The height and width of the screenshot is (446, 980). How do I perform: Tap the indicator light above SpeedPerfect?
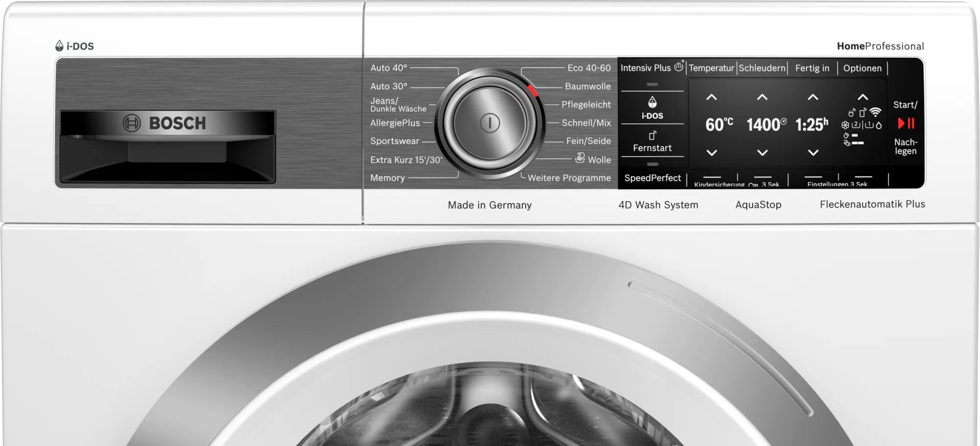[x=652, y=164]
